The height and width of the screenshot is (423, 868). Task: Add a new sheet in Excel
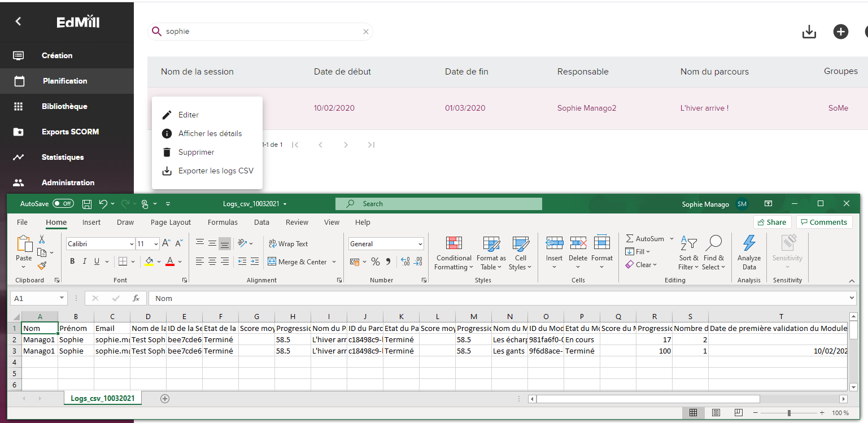point(165,399)
